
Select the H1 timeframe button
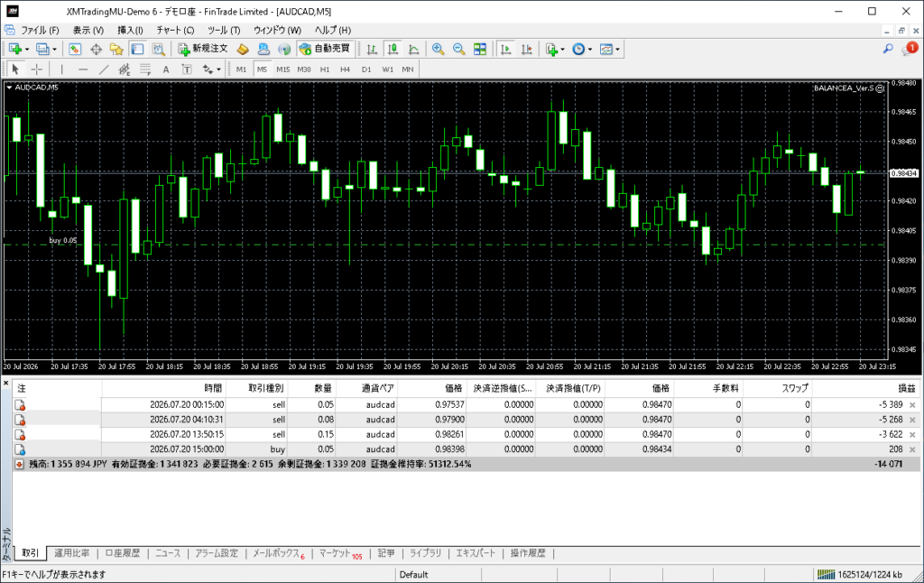pyautogui.click(x=325, y=69)
